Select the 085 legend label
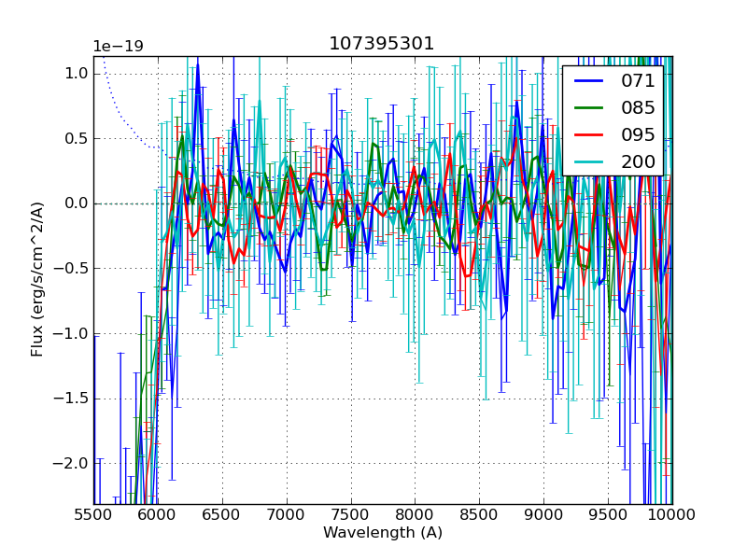747x560 pixels. tap(638, 107)
